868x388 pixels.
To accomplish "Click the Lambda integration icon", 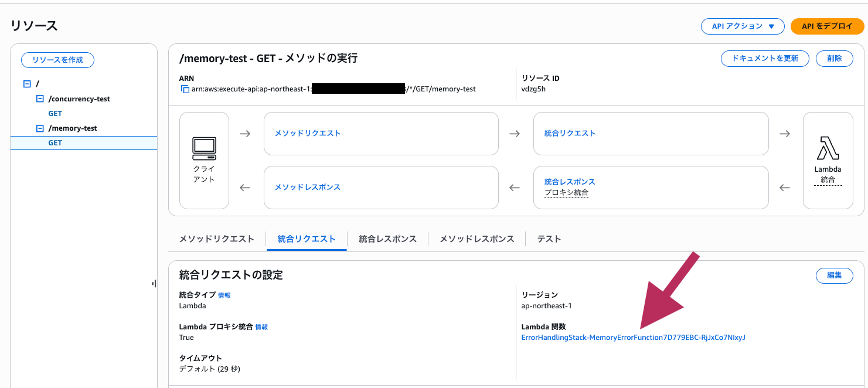I will (828, 148).
